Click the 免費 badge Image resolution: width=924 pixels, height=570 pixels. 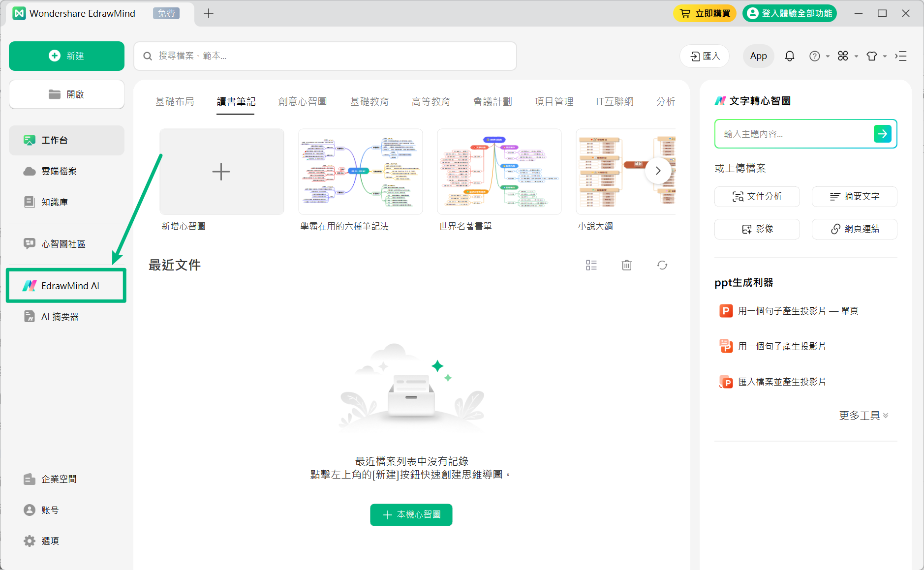coord(166,13)
